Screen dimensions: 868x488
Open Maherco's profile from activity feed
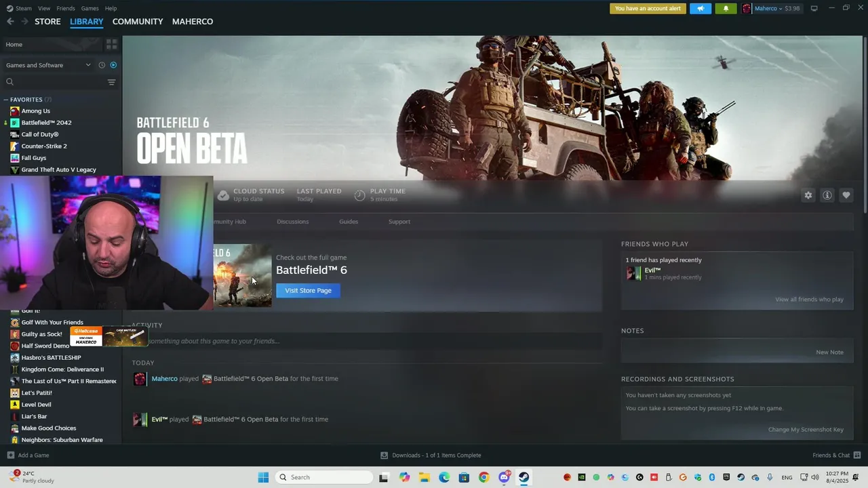pos(164,379)
